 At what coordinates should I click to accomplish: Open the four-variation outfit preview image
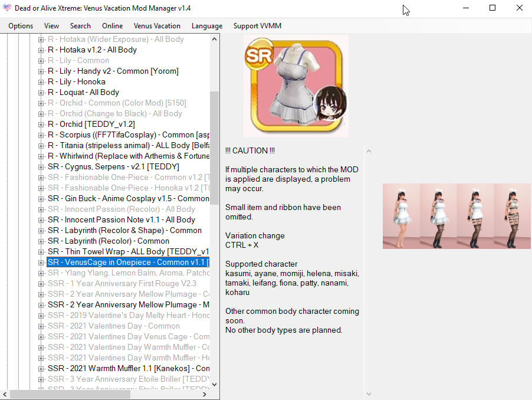click(457, 216)
